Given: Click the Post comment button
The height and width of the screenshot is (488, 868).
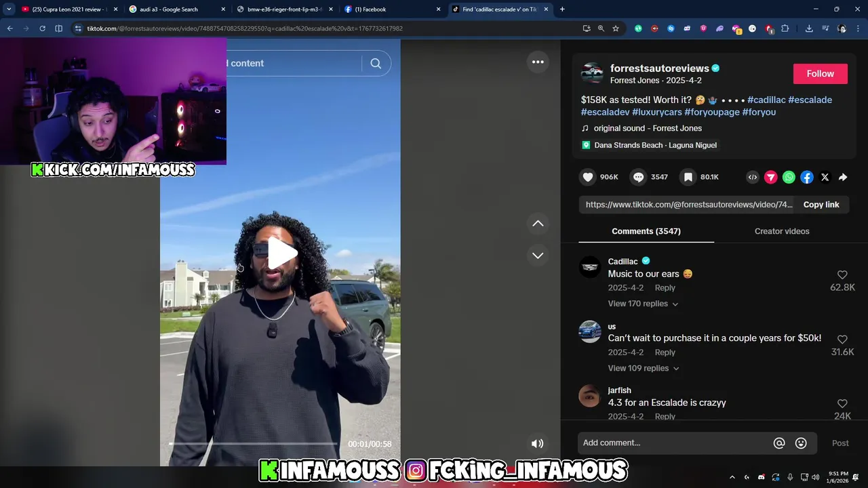Looking at the screenshot, I should click(x=840, y=443).
